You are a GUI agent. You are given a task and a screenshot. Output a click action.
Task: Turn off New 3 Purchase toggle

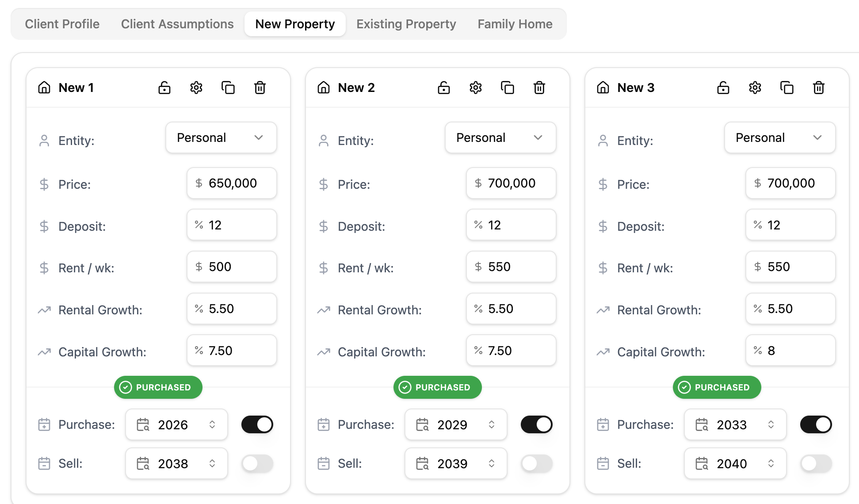click(x=816, y=424)
